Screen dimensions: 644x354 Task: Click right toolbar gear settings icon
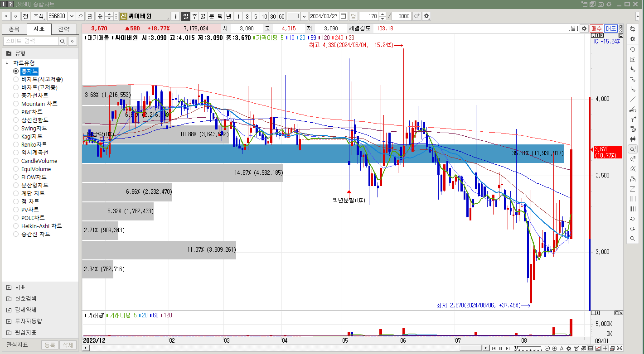point(633,38)
